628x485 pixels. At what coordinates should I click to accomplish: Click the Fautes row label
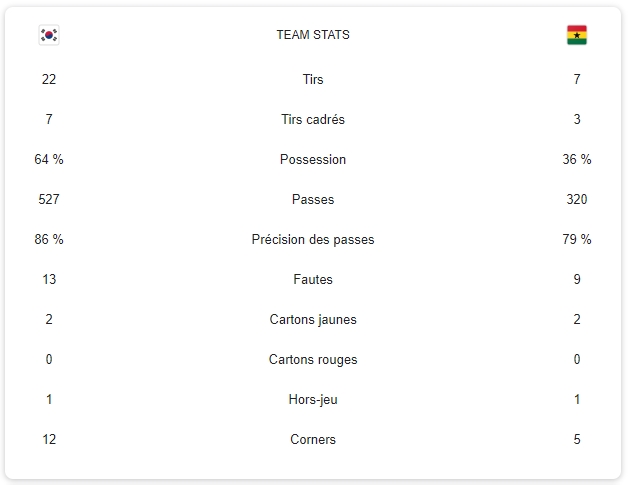313,280
